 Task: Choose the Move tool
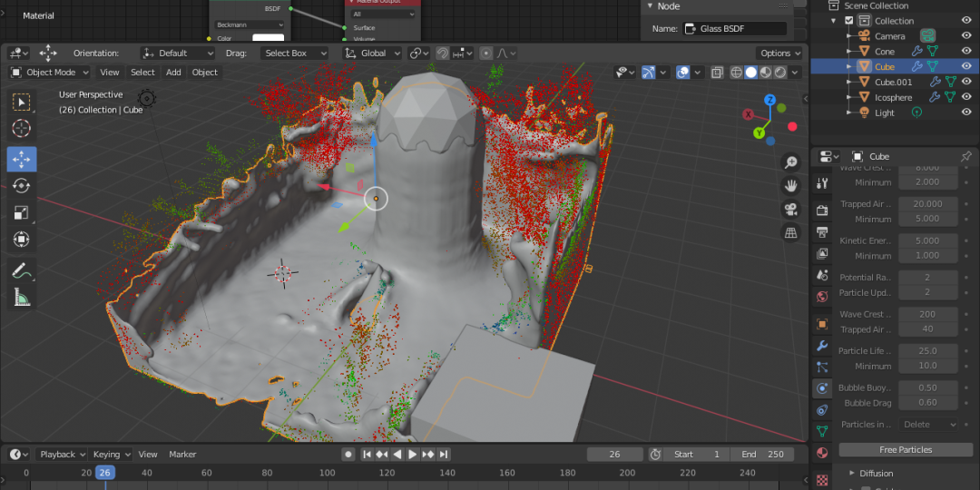pyautogui.click(x=22, y=160)
